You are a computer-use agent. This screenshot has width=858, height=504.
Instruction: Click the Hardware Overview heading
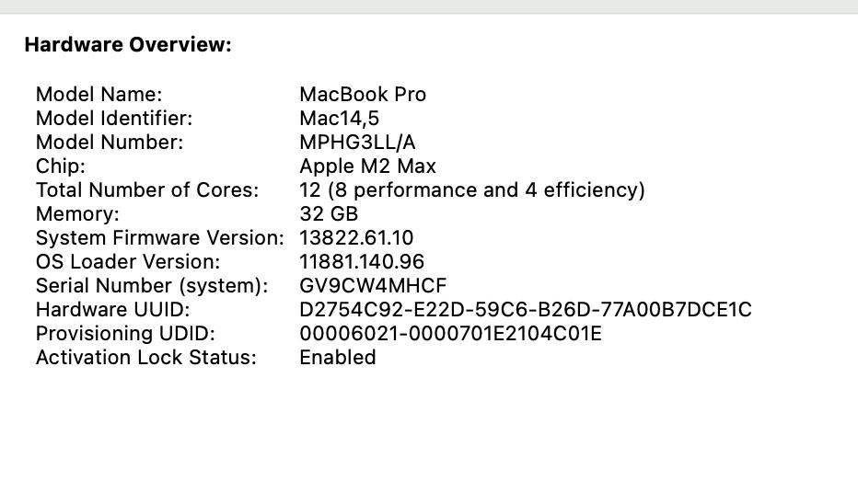128,44
